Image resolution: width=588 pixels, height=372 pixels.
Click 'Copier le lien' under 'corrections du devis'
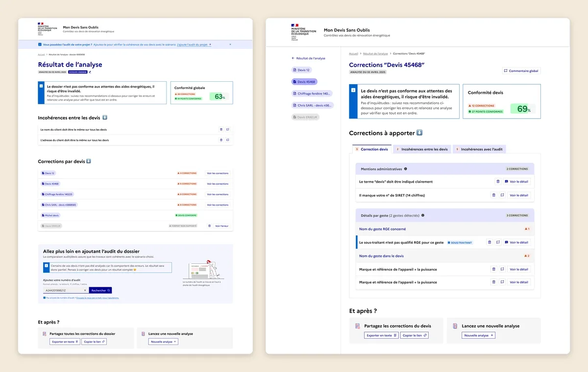415,335
